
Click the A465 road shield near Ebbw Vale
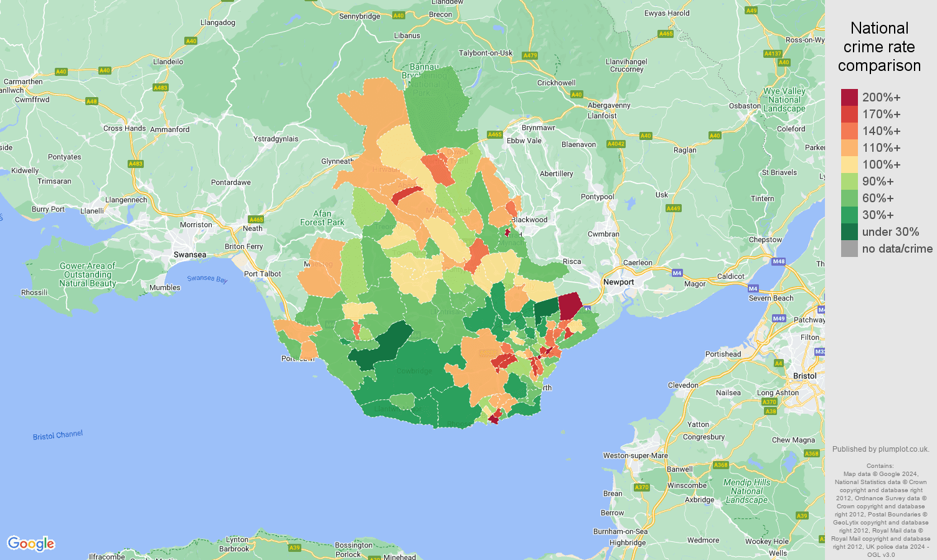(494, 134)
